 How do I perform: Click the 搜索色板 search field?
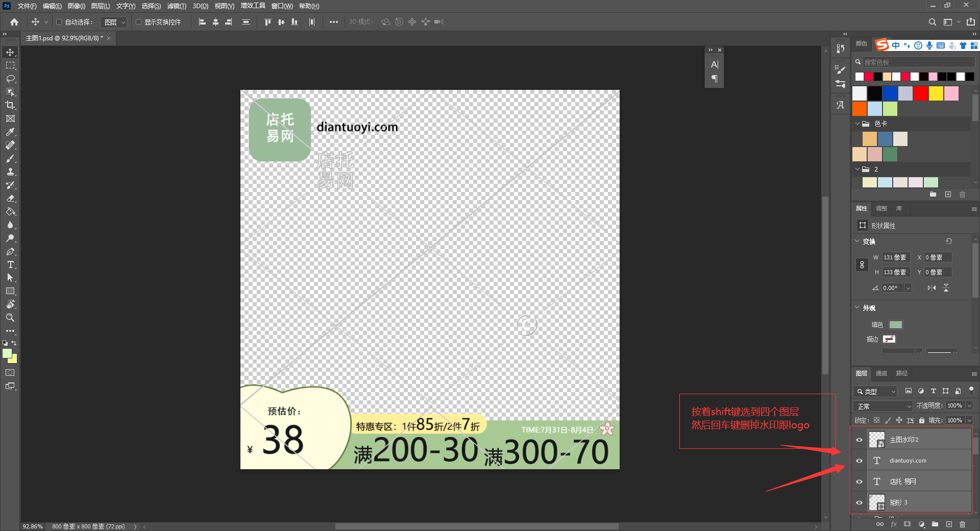click(918, 62)
